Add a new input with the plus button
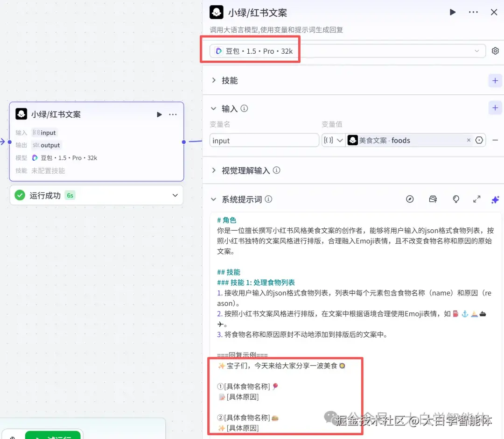The width and height of the screenshot is (504, 439). click(495, 107)
